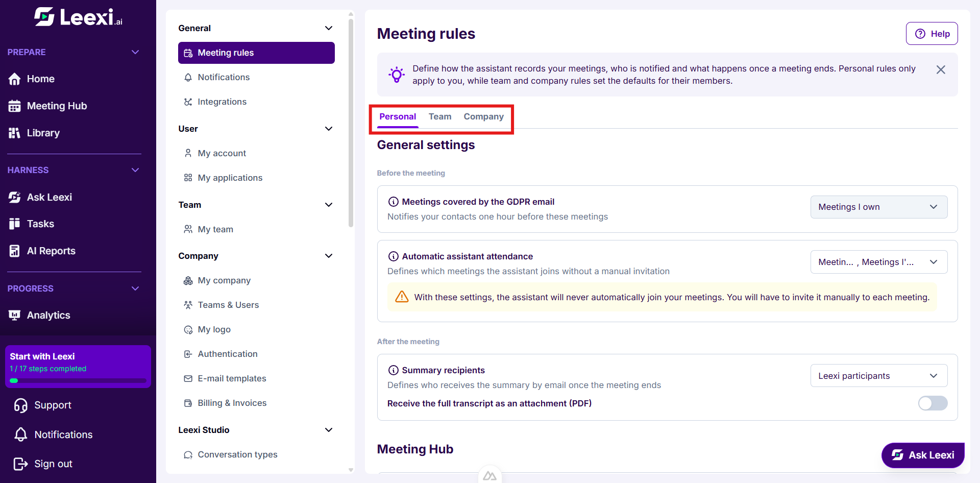This screenshot has height=483, width=980.
Task: Click the Meeting Hub calendar icon
Action: click(x=14, y=106)
